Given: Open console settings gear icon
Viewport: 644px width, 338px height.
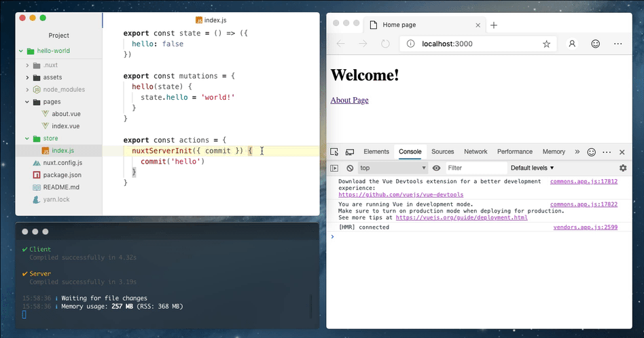Looking at the screenshot, I should (622, 168).
